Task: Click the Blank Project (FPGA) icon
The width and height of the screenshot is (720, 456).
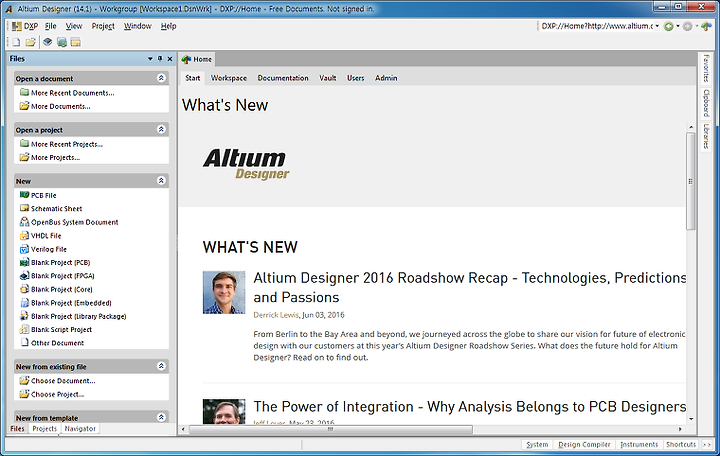Action: pyautogui.click(x=24, y=276)
